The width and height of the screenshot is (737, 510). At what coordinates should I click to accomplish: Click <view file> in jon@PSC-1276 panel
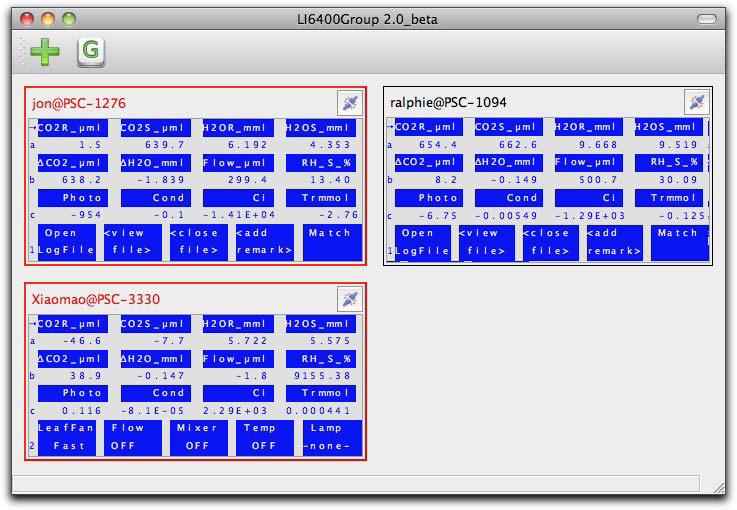pyautogui.click(x=133, y=242)
